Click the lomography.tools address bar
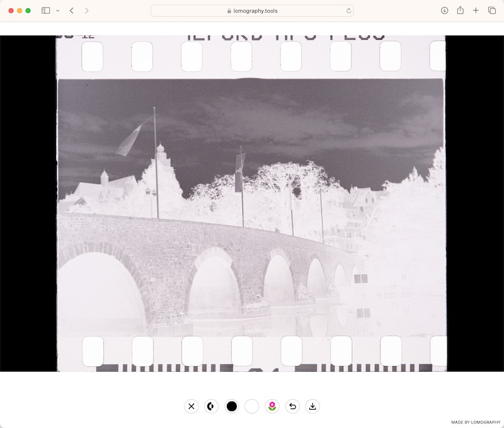 (253, 11)
